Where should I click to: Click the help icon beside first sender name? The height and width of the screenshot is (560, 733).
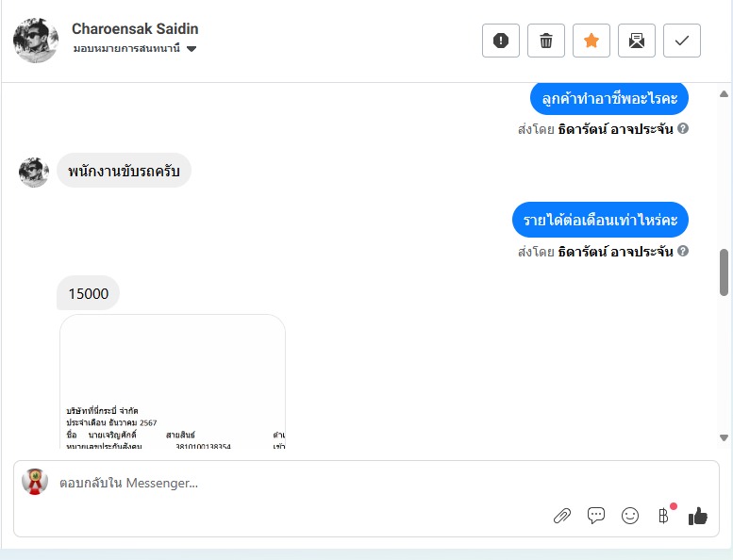tap(683, 128)
